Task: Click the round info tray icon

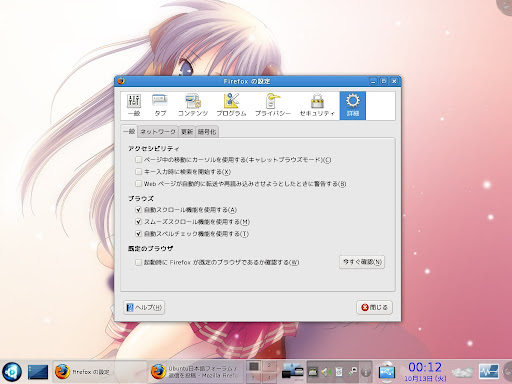Action: [366, 372]
